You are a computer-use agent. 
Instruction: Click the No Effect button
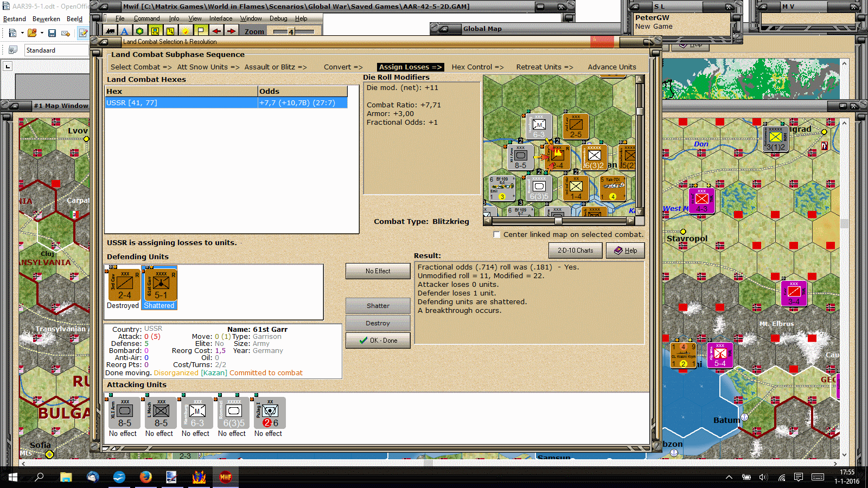click(x=378, y=271)
